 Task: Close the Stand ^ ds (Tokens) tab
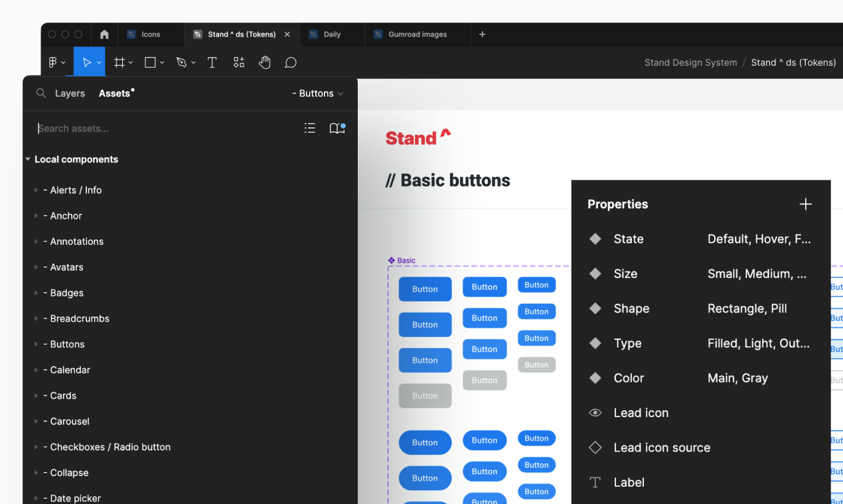[287, 34]
